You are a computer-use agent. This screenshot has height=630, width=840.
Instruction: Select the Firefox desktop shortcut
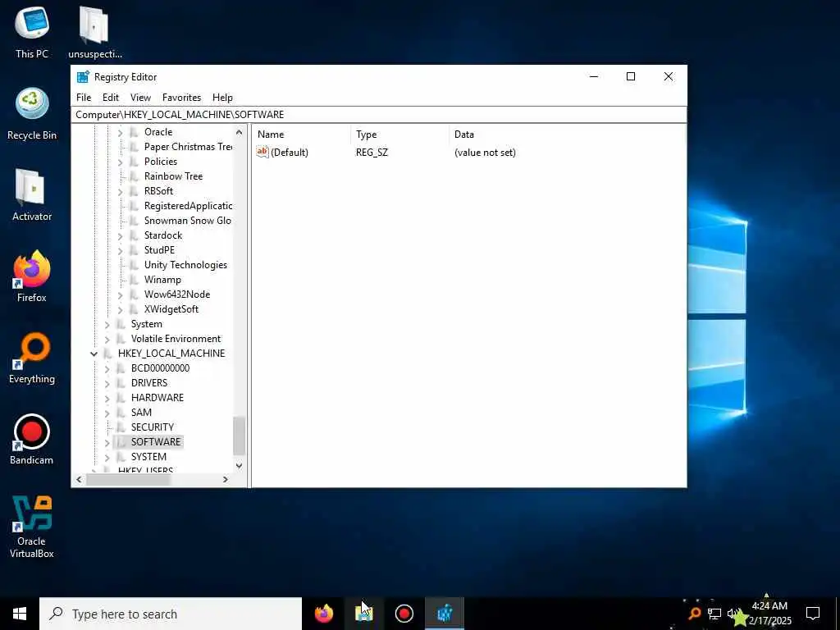[x=32, y=276]
